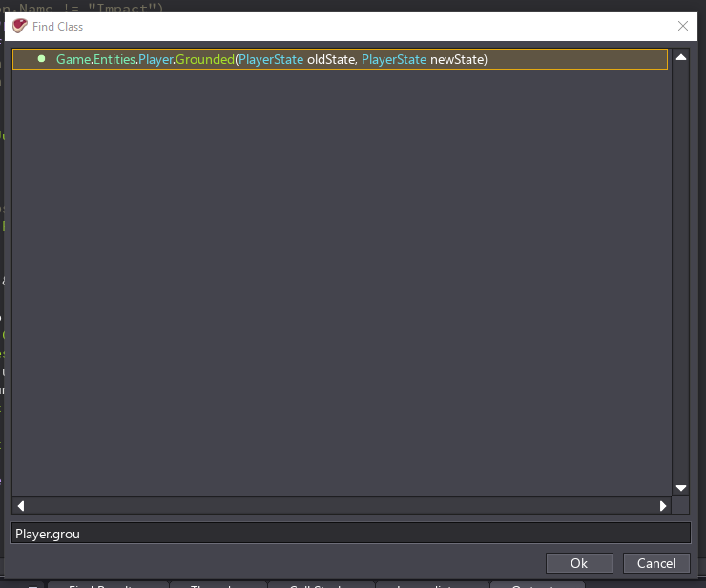Click the Find Class app logo icon
The image size is (706, 588).
pos(19,26)
